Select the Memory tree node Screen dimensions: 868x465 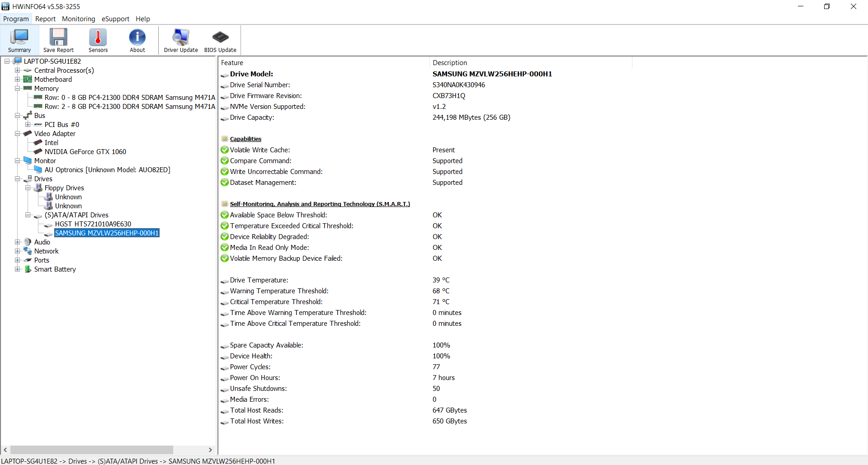point(47,89)
